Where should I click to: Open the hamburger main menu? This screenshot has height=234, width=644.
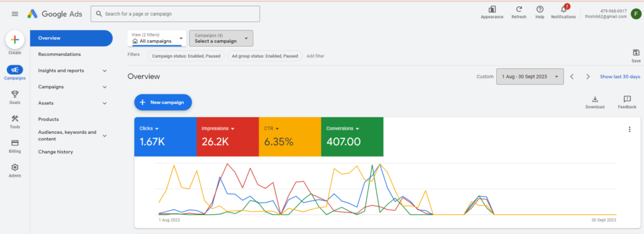coord(15,14)
